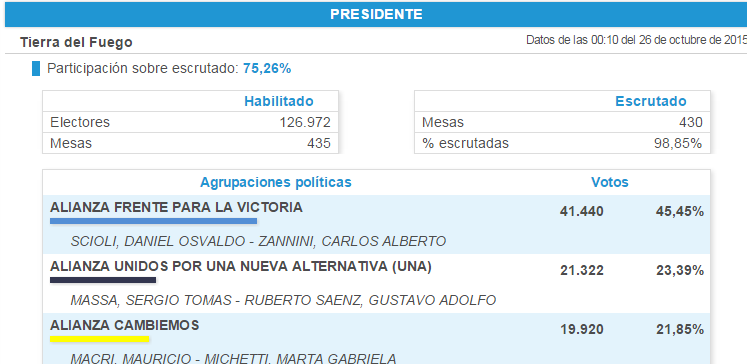
Task: Click the Electores 126.972 value
Action: pos(305,122)
